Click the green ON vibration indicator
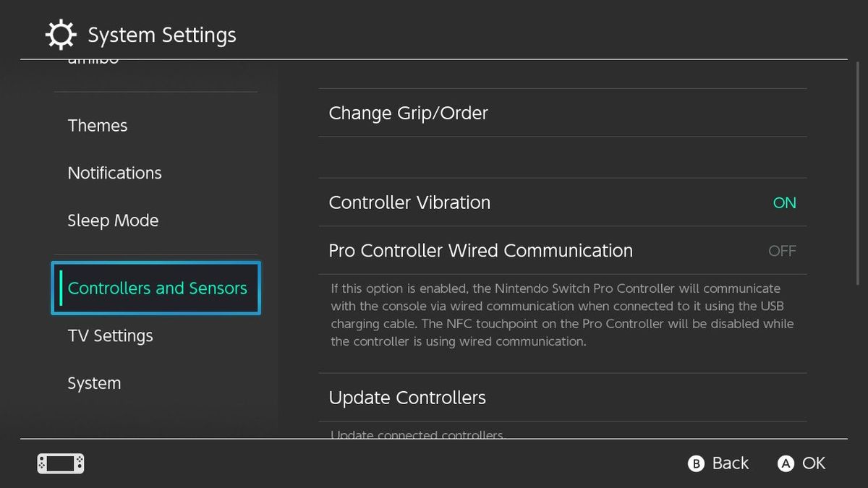 (783, 202)
